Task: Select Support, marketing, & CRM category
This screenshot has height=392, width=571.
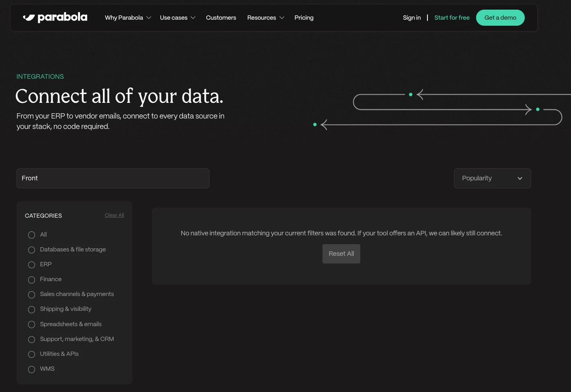Action: click(71, 339)
